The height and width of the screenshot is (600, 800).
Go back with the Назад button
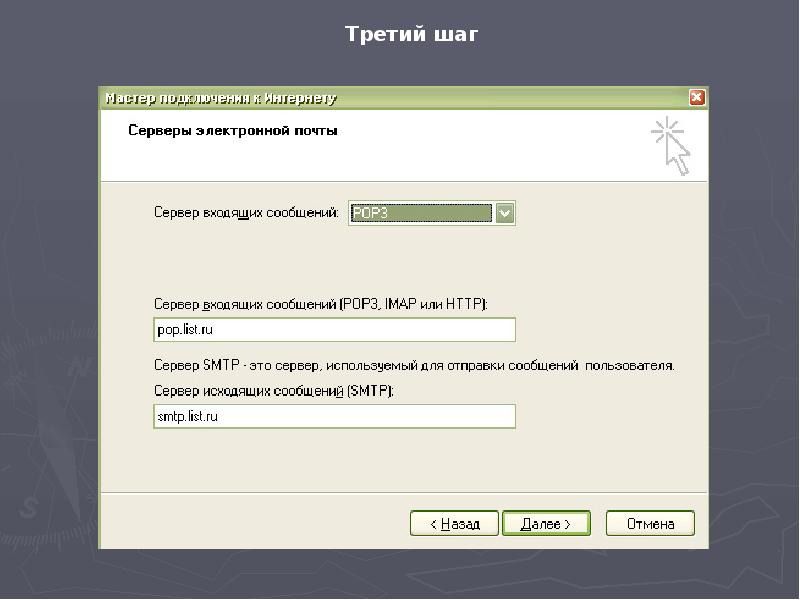click(x=454, y=523)
